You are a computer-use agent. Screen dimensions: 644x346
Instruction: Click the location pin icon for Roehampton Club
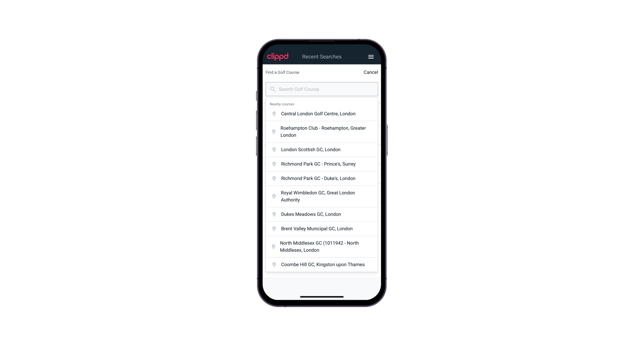[x=274, y=132]
